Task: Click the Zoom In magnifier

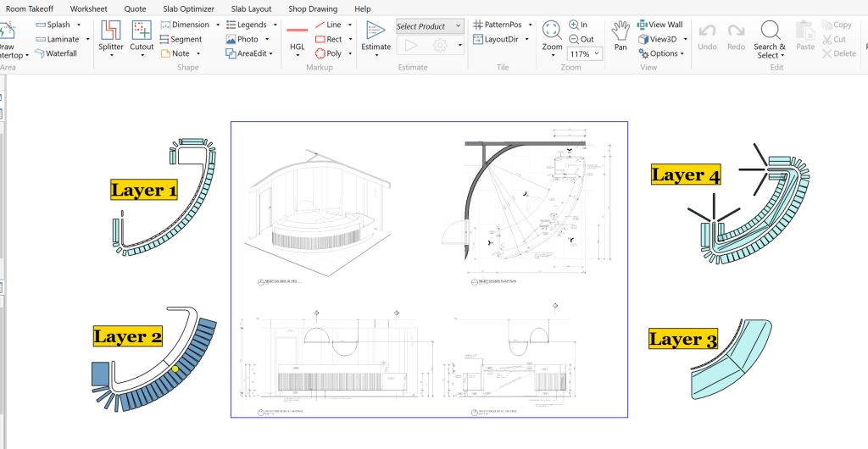Action: (x=578, y=25)
